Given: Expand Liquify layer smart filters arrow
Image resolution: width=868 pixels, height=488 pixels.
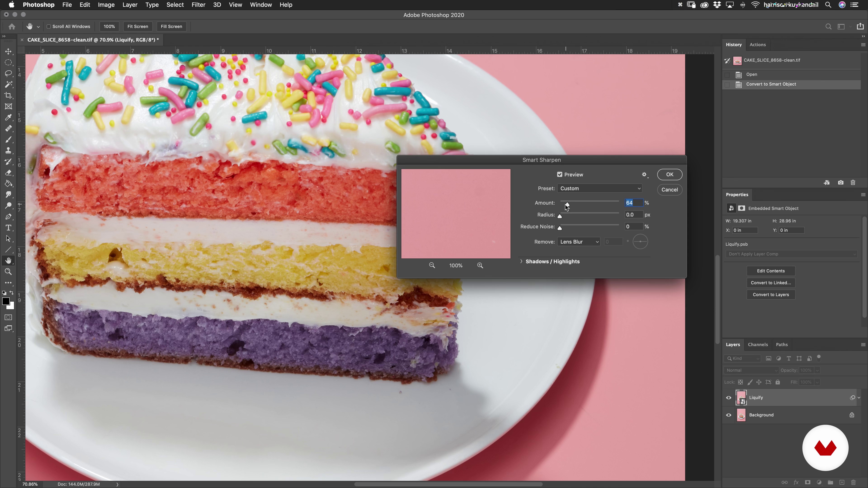Looking at the screenshot, I should tap(859, 398).
